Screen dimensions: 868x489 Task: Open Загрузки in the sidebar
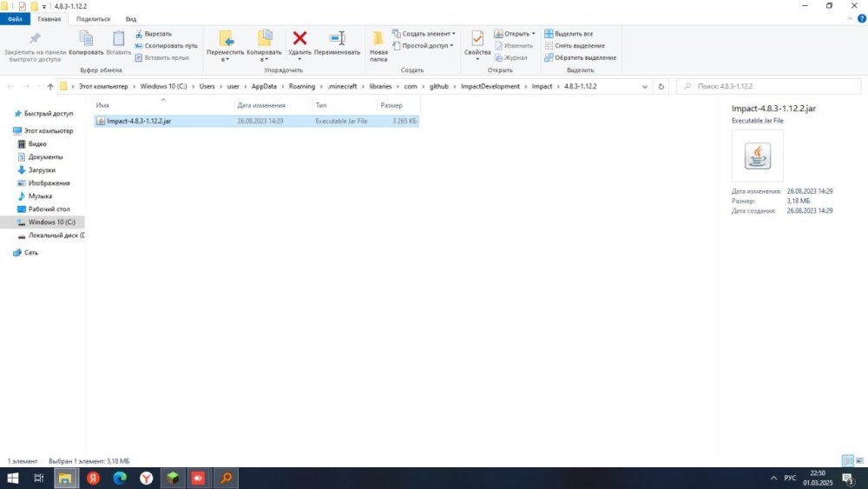tap(36, 170)
